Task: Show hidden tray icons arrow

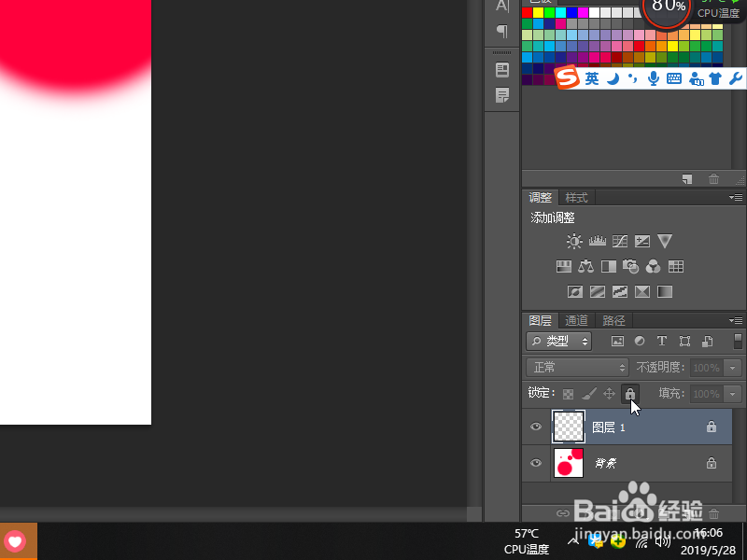Action: [x=572, y=541]
